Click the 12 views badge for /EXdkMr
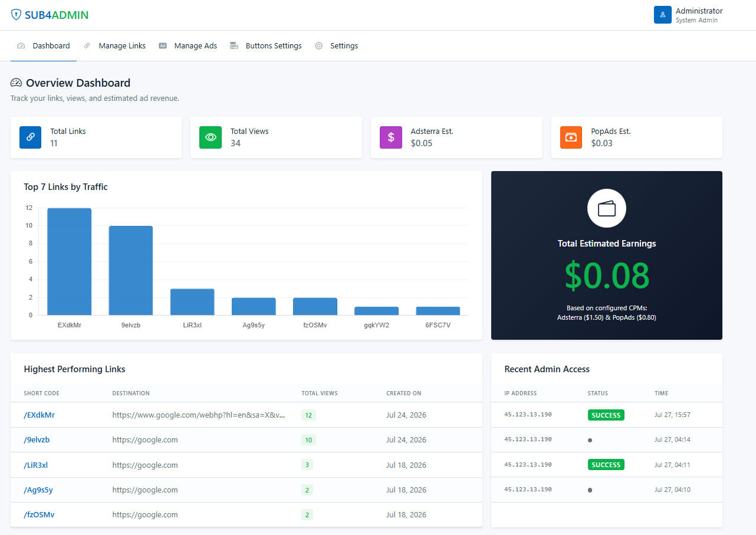The width and height of the screenshot is (756, 535). pos(308,415)
